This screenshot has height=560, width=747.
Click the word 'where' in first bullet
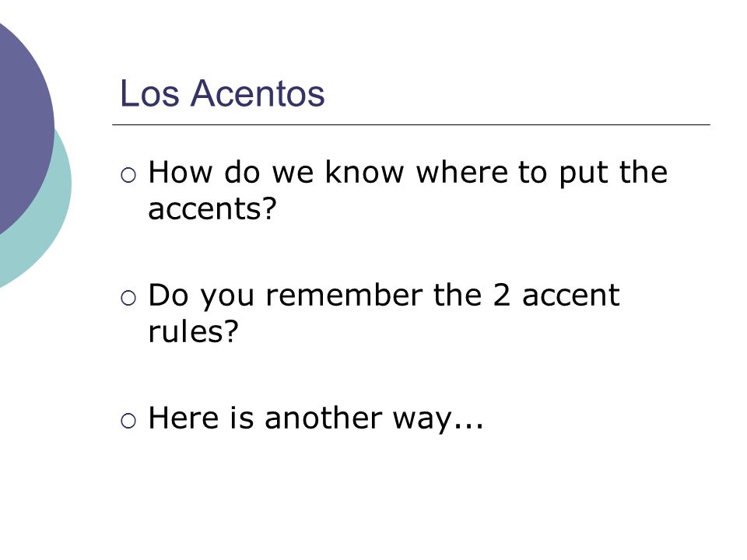461,171
